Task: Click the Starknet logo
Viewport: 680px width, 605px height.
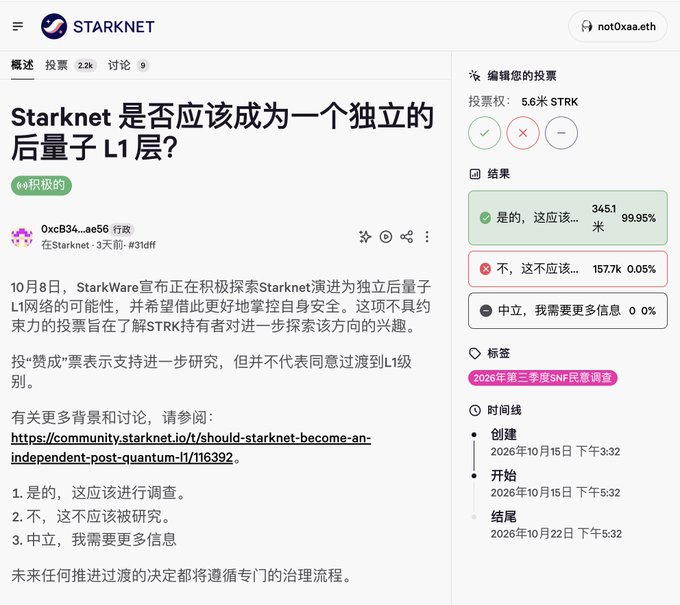Action: 98,26
